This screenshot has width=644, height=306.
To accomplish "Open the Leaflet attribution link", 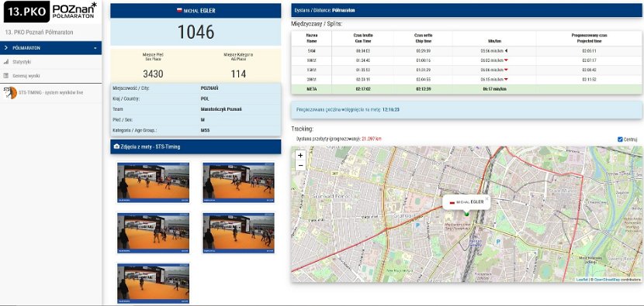I will pyautogui.click(x=582, y=280).
